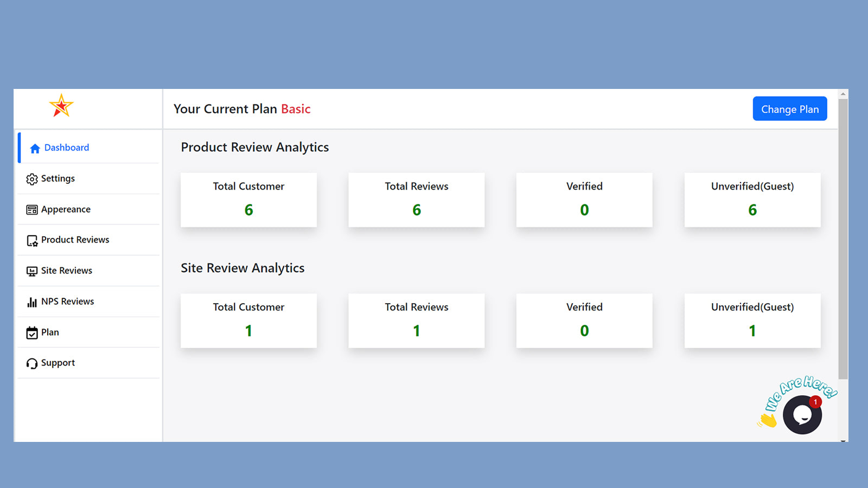Click the NPS Reviews bar chart icon

pyautogui.click(x=32, y=302)
